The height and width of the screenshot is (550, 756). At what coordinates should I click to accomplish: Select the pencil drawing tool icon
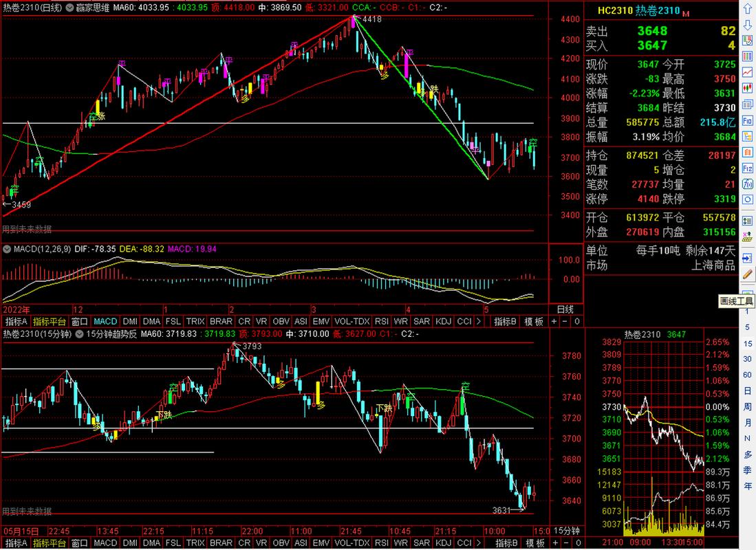747,273
